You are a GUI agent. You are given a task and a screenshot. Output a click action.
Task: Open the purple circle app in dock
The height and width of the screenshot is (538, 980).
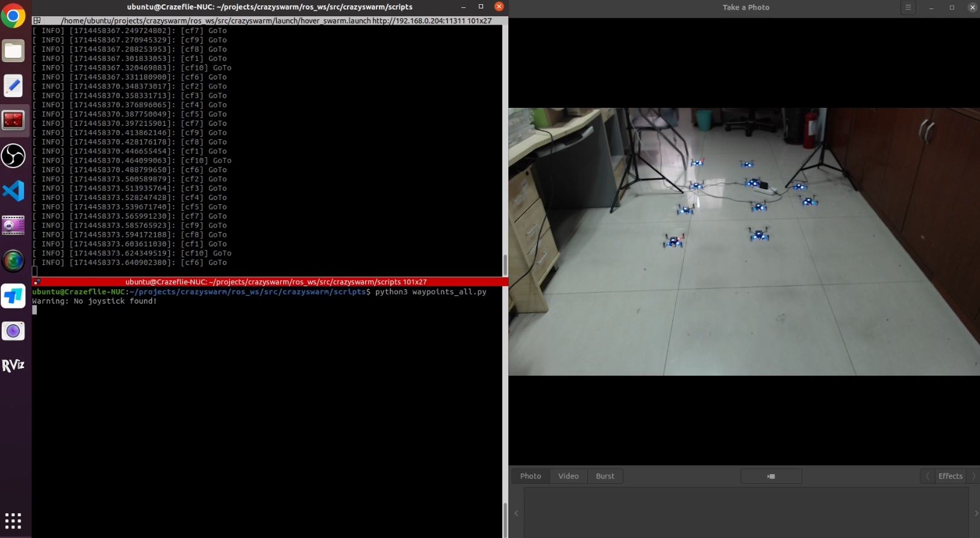(x=13, y=331)
